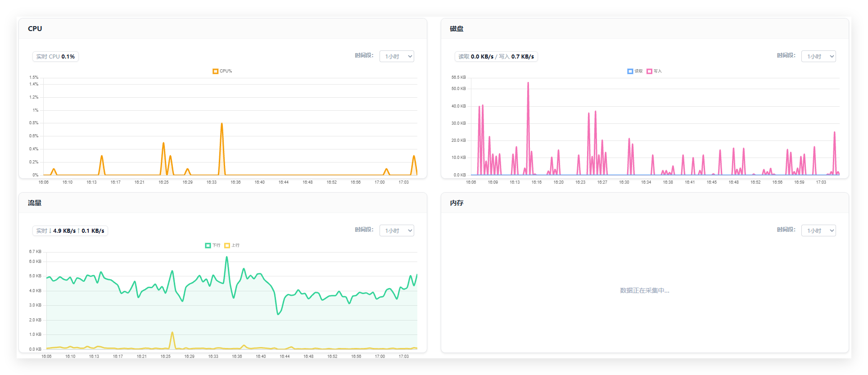Screen dimensions: 868x375
Task: Toggle the yellow 上行 legend series
Action: (232, 245)
